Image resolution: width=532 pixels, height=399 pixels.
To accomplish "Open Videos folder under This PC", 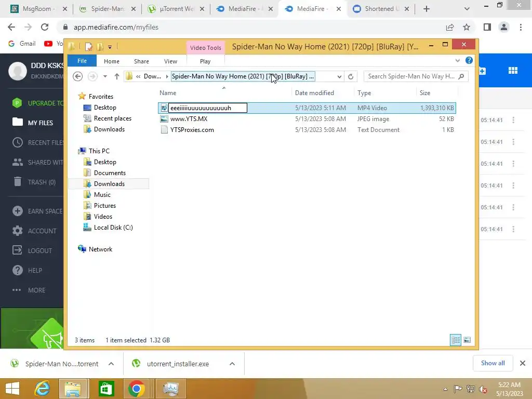I will click(103, 217).
